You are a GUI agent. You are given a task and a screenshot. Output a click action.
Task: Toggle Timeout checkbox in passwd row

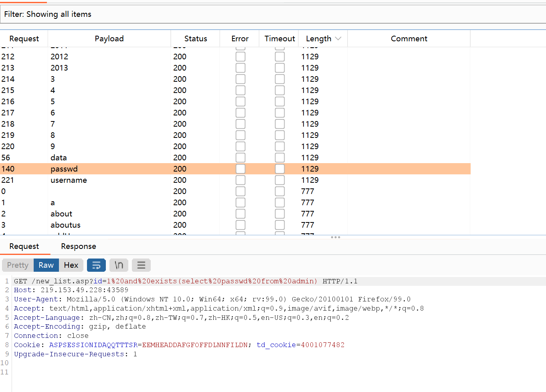[x=280, y=169]
